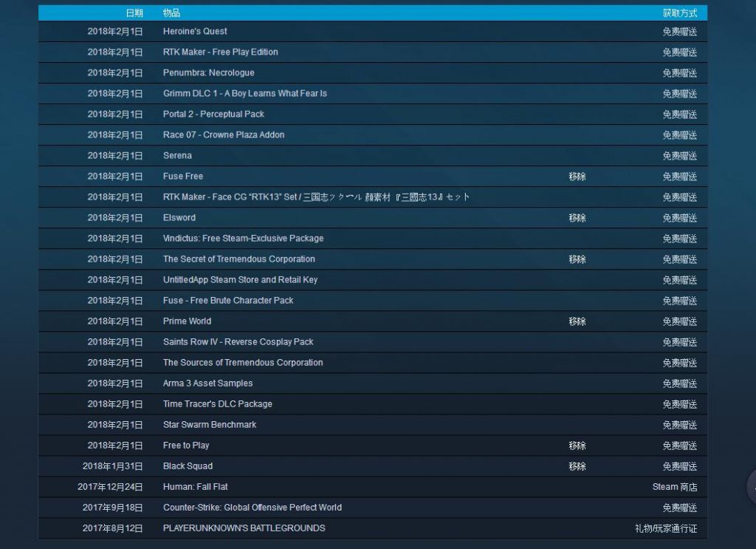Click the 2017年9月18日 date cell

tap(113, 508)
